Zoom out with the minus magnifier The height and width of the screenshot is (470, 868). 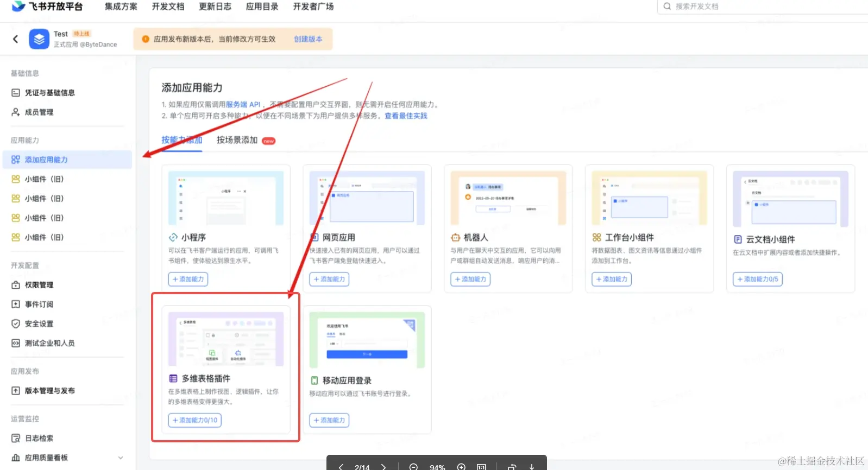(x=413, y=467)
